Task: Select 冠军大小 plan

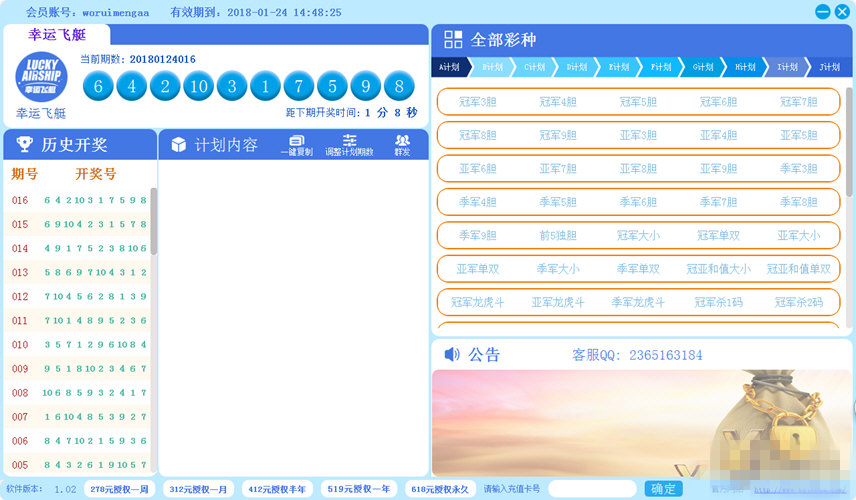Action: coord(638,235)
